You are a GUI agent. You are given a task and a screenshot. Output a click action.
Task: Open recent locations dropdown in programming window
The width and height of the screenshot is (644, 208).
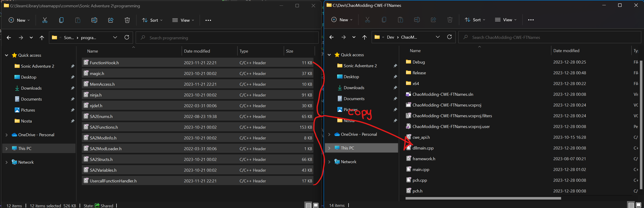click(31, 38)
